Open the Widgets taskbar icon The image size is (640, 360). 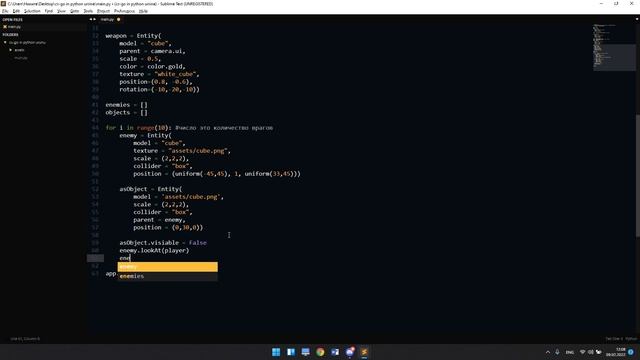coord(291,352)
